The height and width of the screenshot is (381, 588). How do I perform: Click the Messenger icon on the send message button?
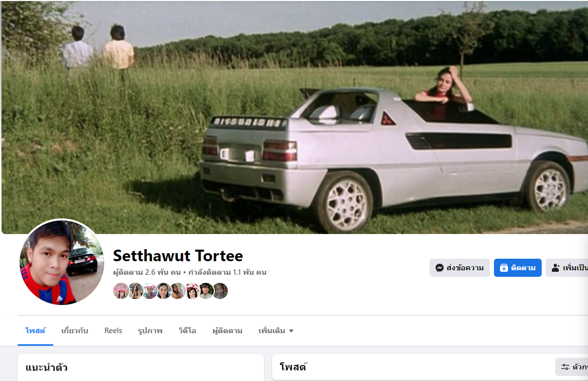coord(440,268)
